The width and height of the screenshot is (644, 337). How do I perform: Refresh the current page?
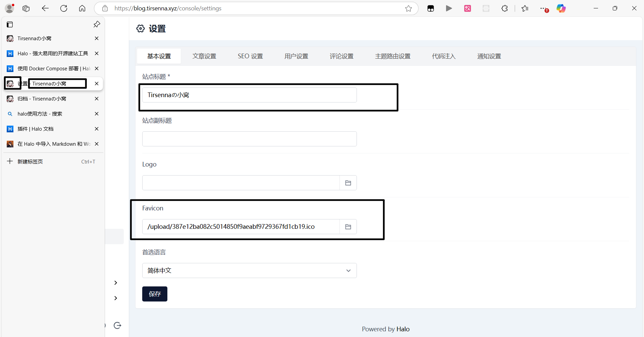64,8
